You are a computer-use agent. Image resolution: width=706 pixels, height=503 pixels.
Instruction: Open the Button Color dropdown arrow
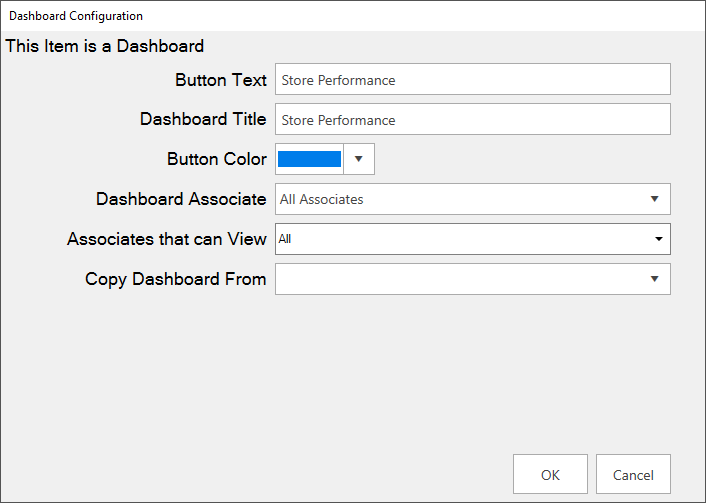point(359,159)
